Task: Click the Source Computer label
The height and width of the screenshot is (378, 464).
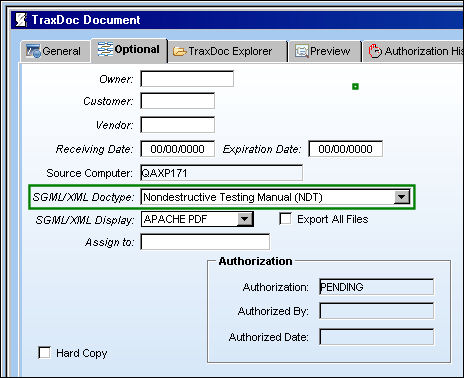Action: point(89,173)
